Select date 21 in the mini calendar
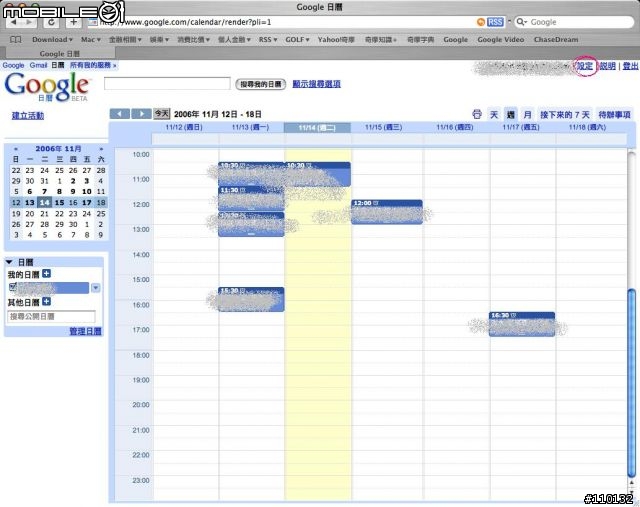 [x=44, y=213]
